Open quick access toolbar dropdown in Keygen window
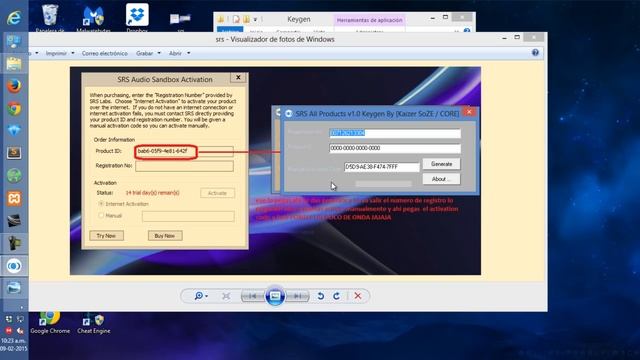The height and width of the screenshot is (360, 640). coord(255,19)
